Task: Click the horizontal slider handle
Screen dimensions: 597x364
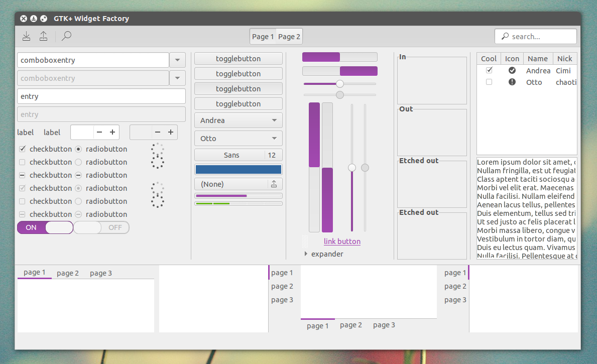Action: tap(340, 84)
